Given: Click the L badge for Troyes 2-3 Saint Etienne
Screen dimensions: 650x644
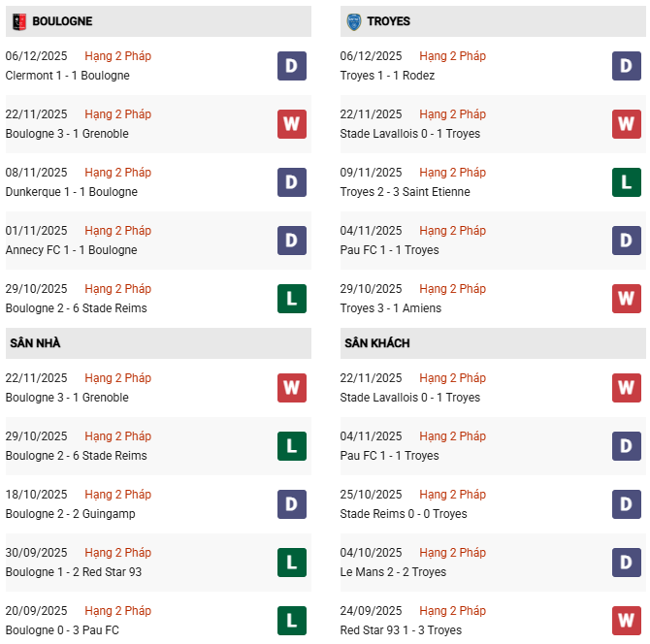Looking at the screenshot, I should (627, 182).
